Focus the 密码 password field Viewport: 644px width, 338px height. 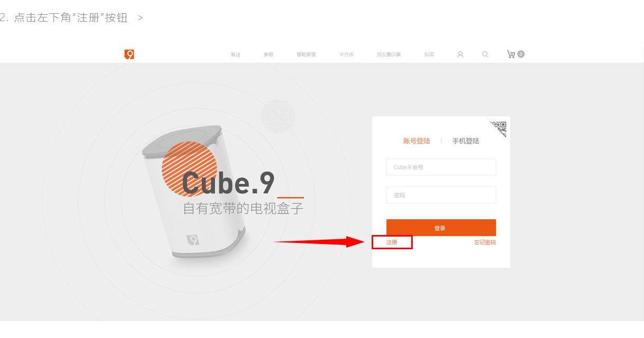click(441, 195)
